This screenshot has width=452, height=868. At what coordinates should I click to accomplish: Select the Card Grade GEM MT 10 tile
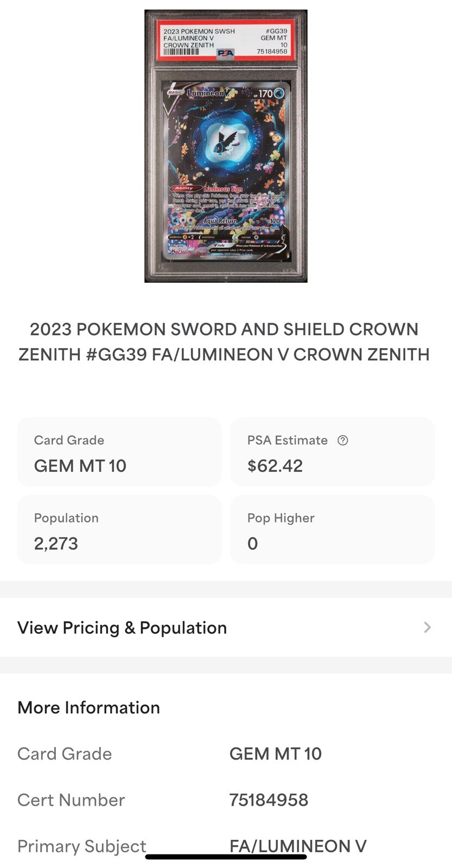119,452
